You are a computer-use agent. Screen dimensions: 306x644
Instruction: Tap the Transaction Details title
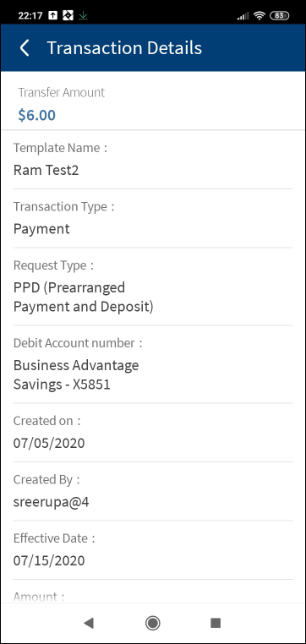tap(124, 48)
